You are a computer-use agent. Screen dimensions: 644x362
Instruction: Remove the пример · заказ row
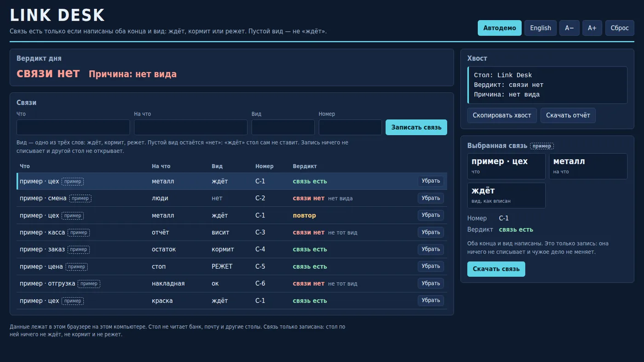[431, 249]
